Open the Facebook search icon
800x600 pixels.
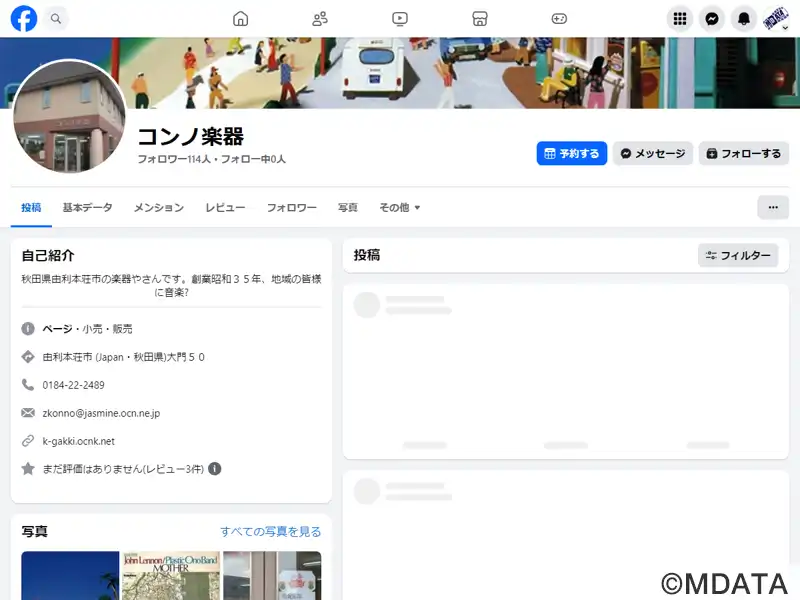56,19
